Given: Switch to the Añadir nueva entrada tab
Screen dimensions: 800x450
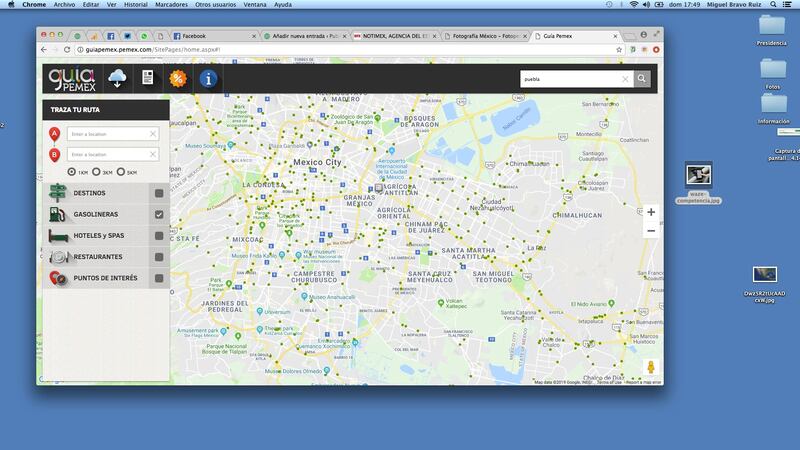Looking at the screenshot, I should pos(305,36).
